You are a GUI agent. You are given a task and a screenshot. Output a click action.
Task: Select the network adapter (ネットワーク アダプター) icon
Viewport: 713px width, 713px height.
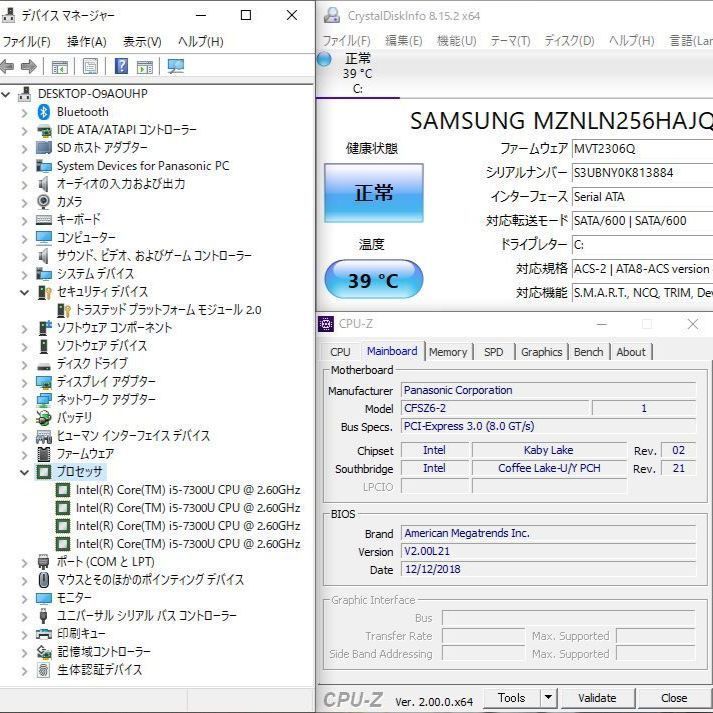44,400
